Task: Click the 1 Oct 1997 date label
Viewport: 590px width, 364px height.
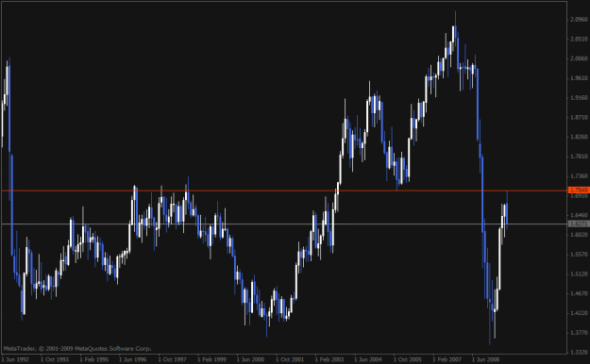Action: 173,359
